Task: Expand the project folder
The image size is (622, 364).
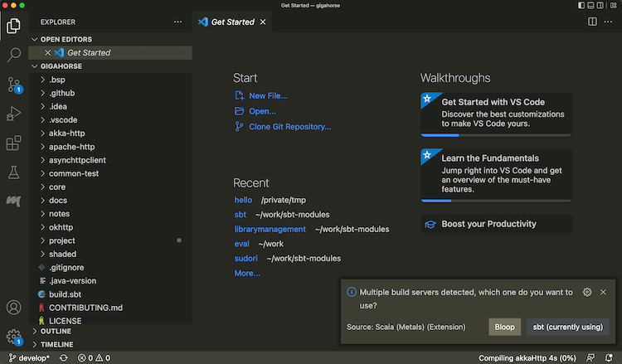Action: [x=109, y=240]
